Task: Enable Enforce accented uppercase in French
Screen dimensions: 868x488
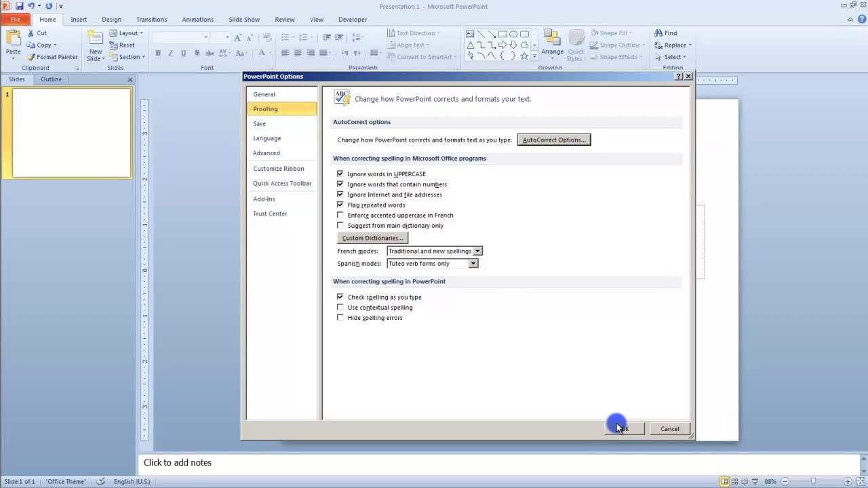Action: tap(340, 216)
